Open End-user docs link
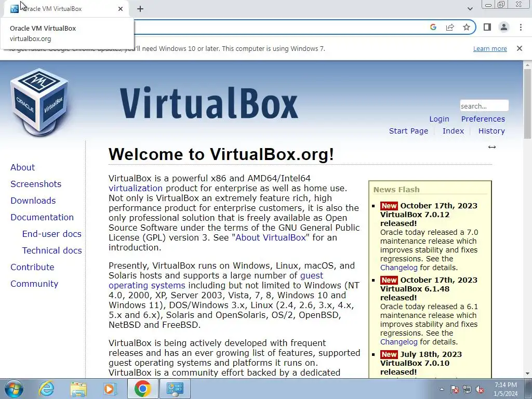The height and width of the screenshot is (399, 532). pos(52,234)
